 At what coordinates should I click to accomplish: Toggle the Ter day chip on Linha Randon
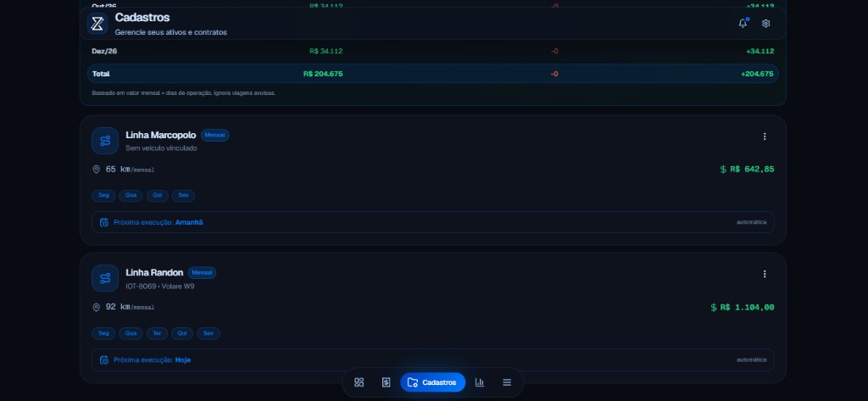[x=157, y=333]
